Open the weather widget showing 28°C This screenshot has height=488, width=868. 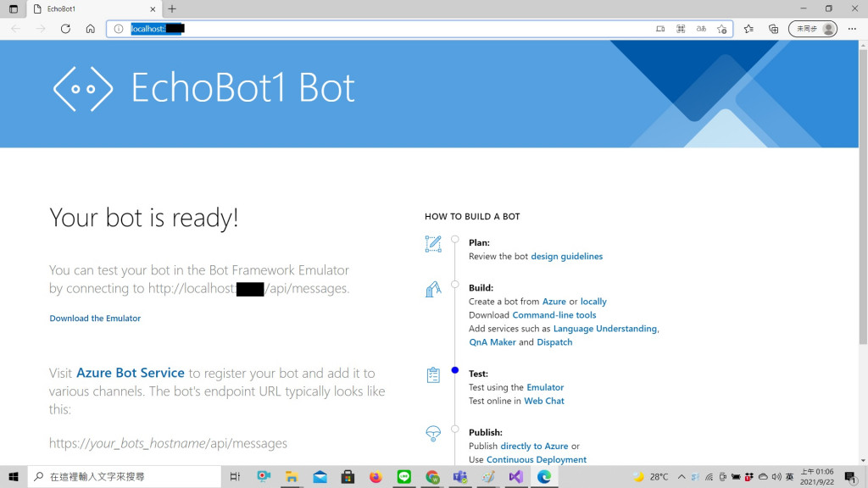652,476
